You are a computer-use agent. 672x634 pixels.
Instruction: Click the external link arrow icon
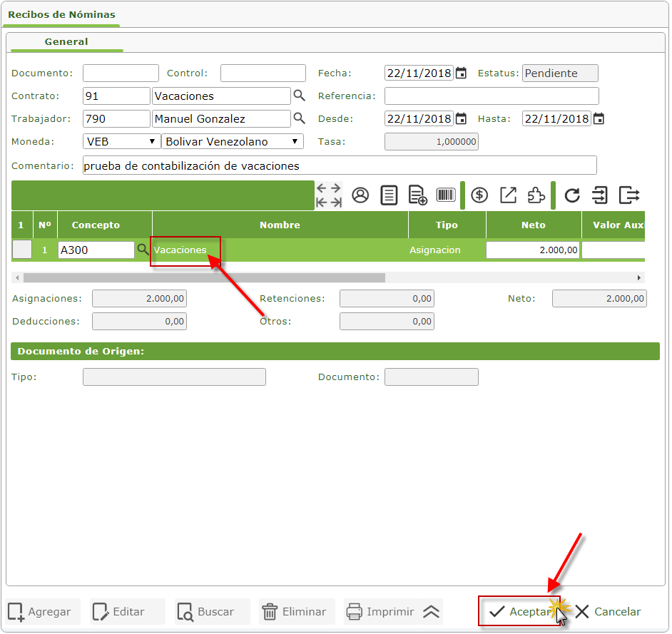coord(508,195)
